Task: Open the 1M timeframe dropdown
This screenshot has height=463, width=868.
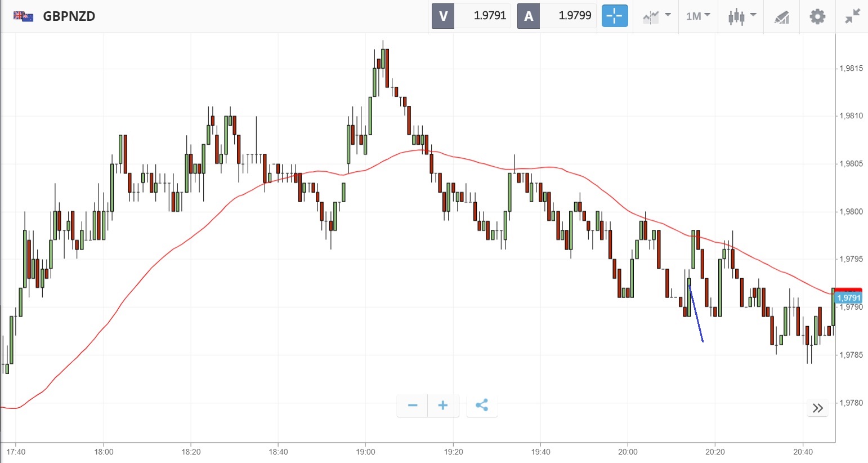Action: (x=698, y=16)
